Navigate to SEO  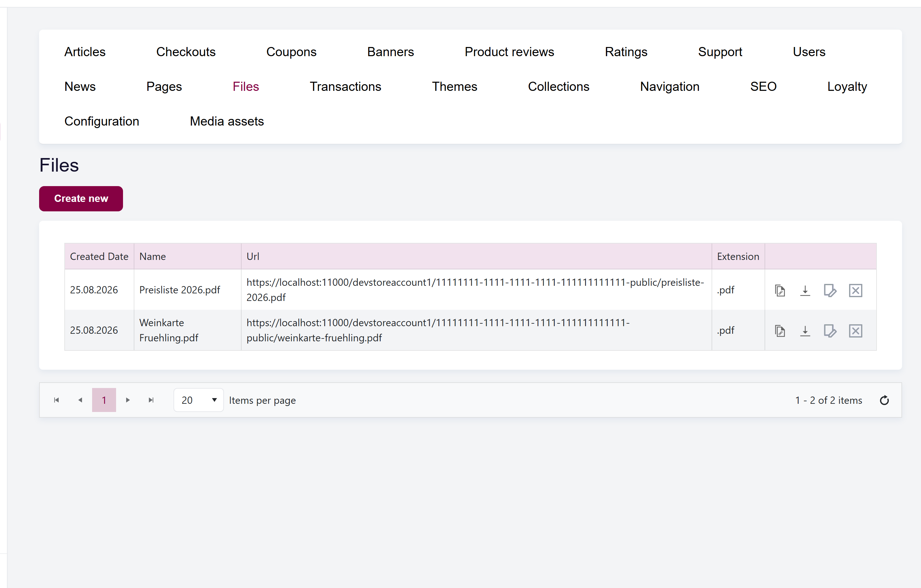click(x=763, y=87)
